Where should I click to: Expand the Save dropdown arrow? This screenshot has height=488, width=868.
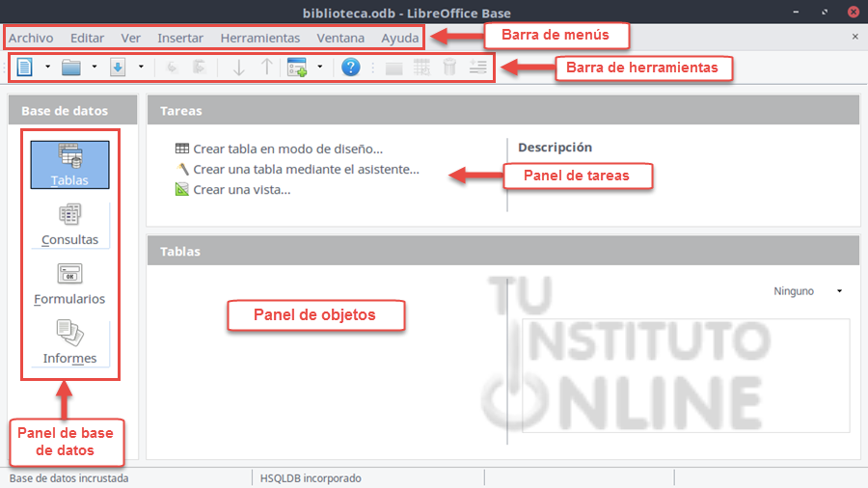point(141,67)
